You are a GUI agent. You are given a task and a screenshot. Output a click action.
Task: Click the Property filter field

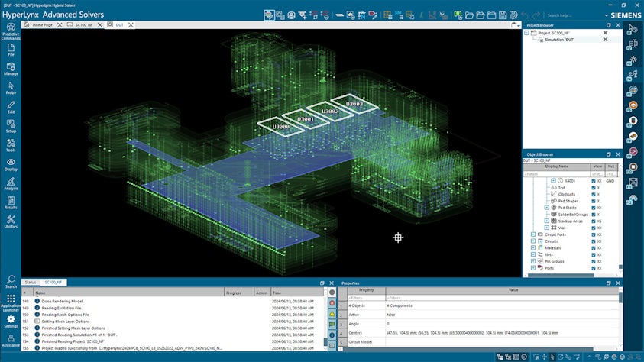click(367, 298)
